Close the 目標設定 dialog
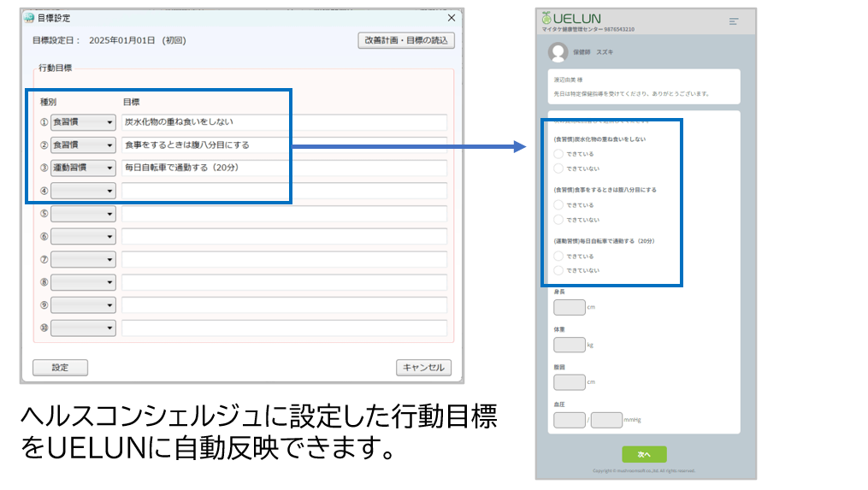868x490 pixels. click(x=452, y=18)
